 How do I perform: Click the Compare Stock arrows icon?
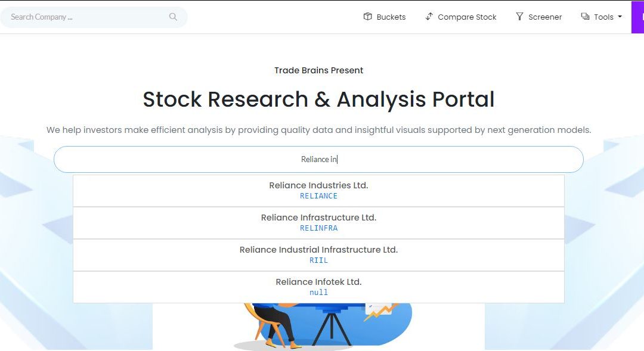coord(429,17)
